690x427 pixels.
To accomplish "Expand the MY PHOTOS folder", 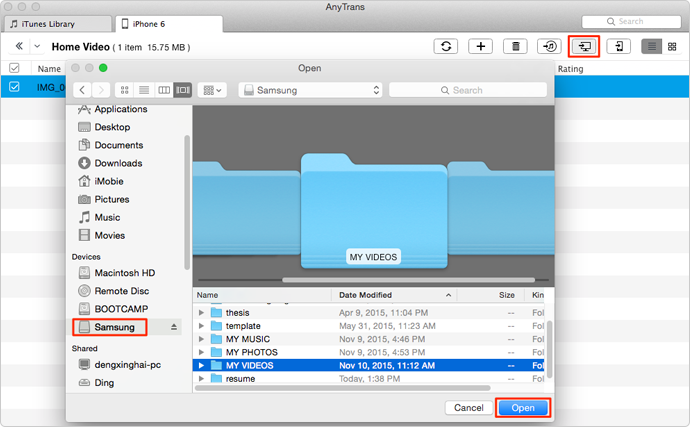I will point(201,352).
